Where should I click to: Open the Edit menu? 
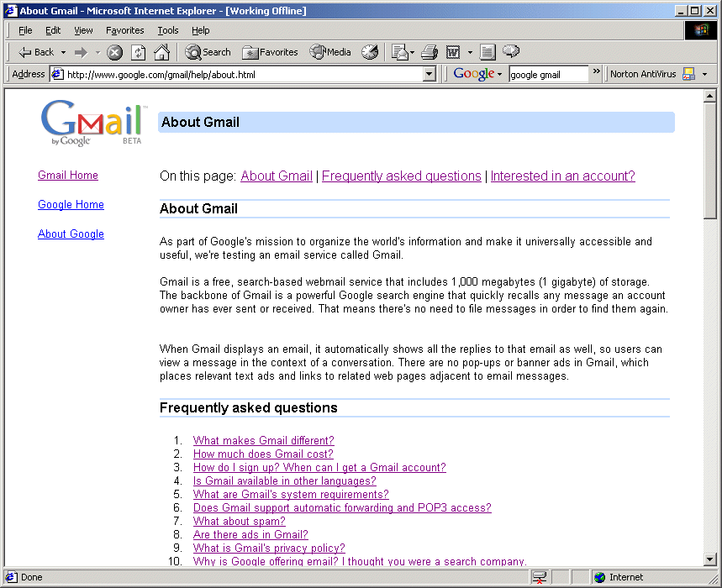[53, 30]
